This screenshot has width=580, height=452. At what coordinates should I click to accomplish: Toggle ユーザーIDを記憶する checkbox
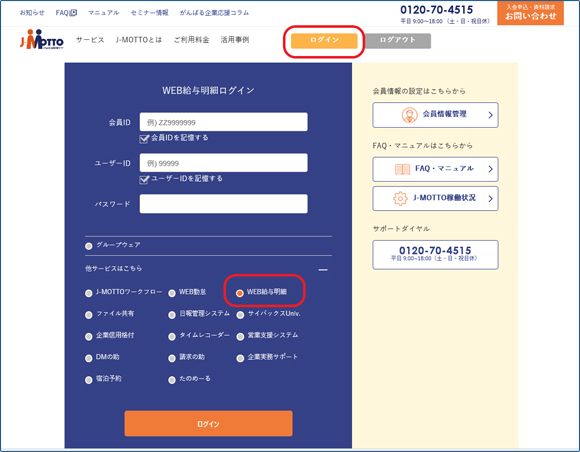(144, 180)
